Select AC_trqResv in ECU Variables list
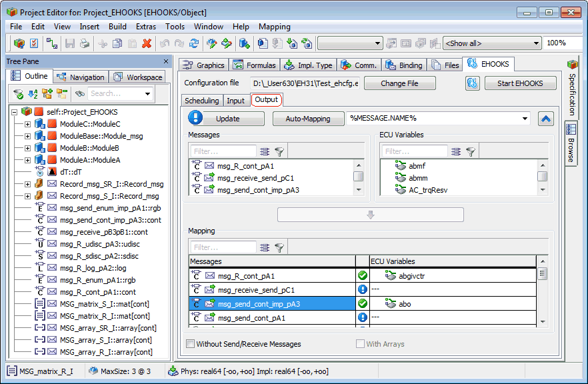This screenshot has height=384, width=588. point(428,190)
